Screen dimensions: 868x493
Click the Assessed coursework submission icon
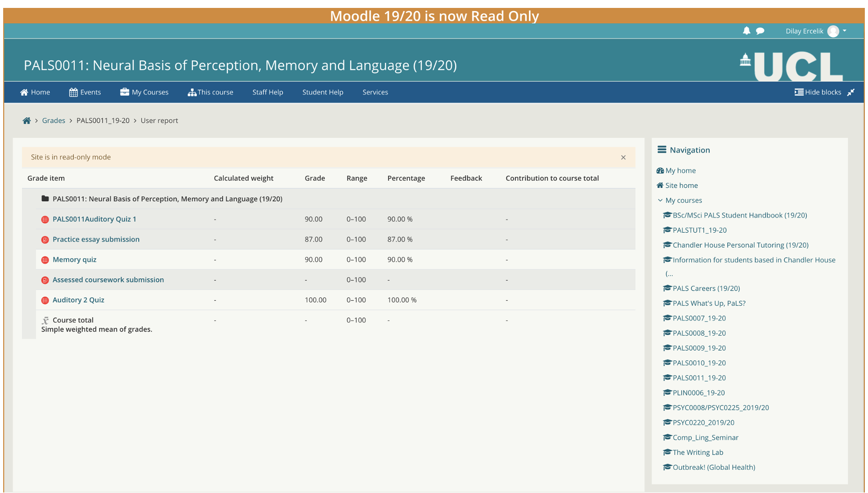[x=45, y=280]
